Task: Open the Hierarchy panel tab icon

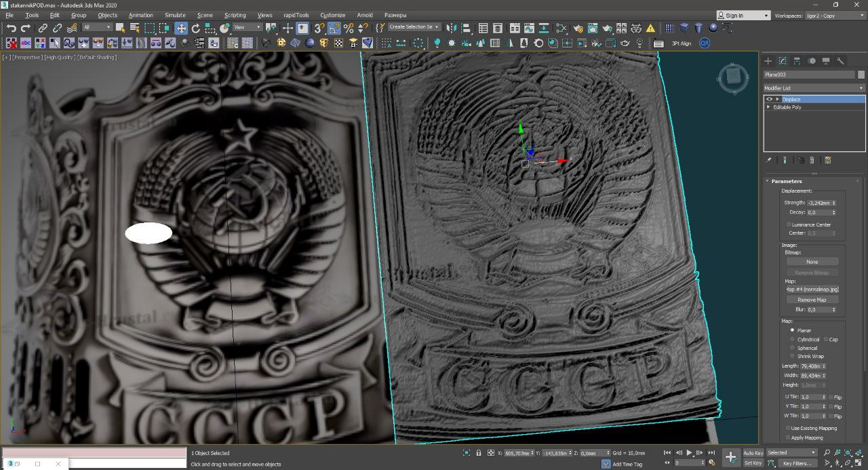Action: (797, 60)
